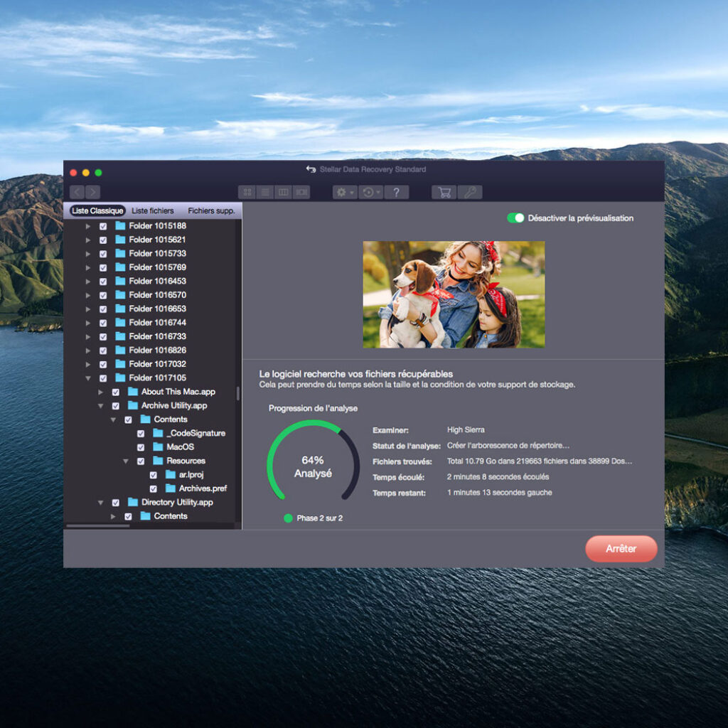Open the settings gear dropdown
The image size is (728, 728).
(x=345, y=192)
